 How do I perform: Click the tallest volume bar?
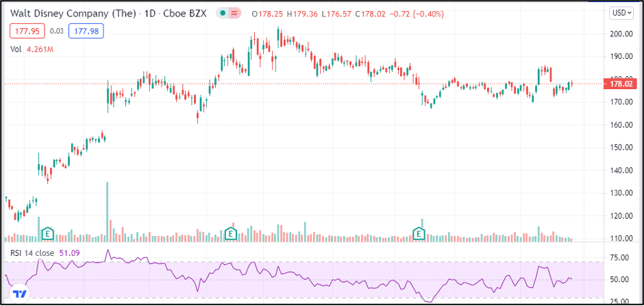[107, 211]
